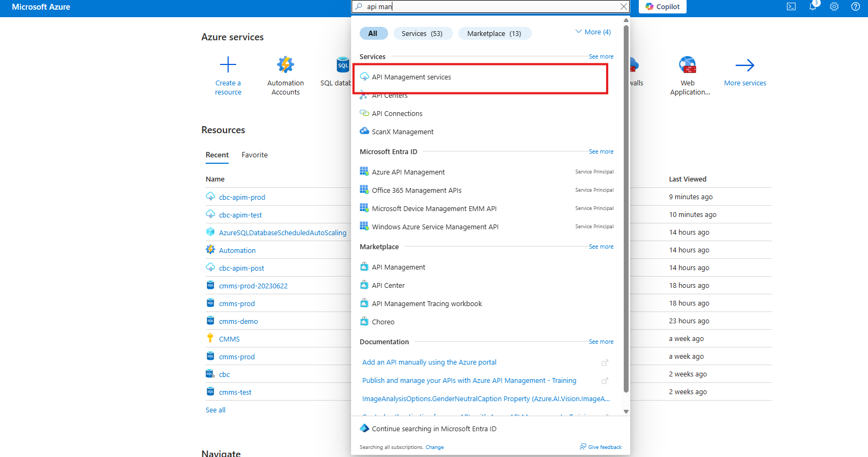Open Automation Accounts service icon
Viewport: 868px width, 457px height.
[286, 65]
